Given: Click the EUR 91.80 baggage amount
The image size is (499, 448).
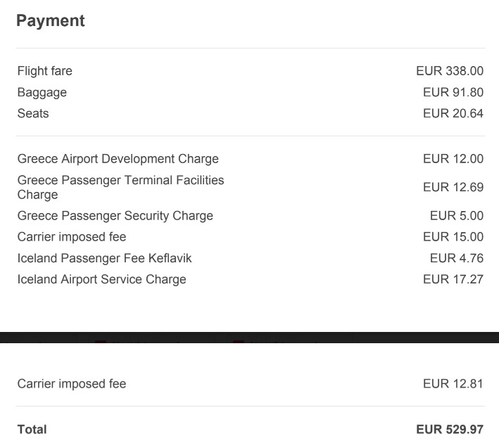Looking at the screenshot, I should 453,92.
